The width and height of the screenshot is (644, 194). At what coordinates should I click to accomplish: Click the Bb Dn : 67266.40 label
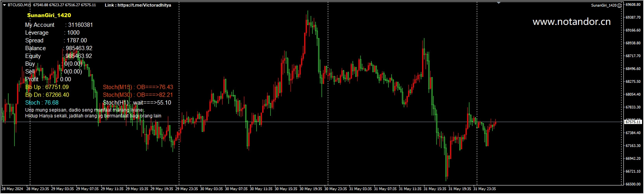pos(47,95)
